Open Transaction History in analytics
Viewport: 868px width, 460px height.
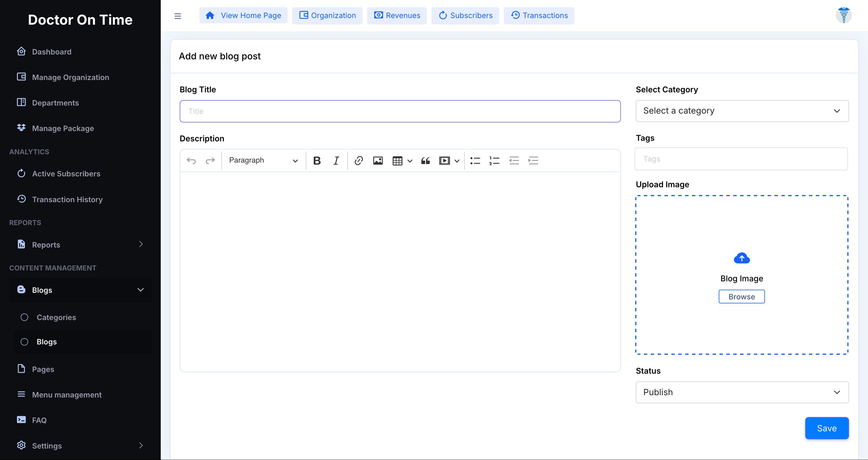[x=67, y=199]
